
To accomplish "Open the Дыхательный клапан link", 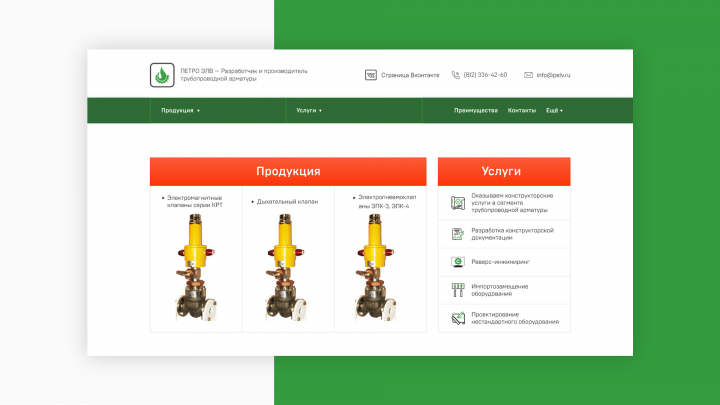I will [x=287, y=202].
